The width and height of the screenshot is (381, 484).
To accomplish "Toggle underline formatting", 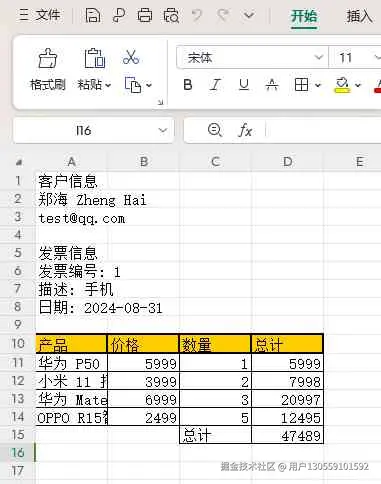I will 244,85.
